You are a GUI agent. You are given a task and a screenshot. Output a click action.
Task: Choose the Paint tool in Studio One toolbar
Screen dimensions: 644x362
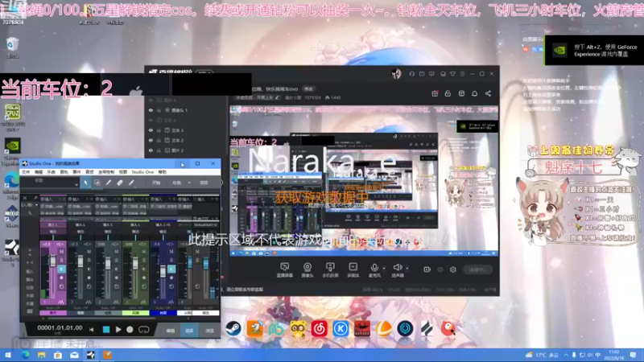tap(131, 183)
